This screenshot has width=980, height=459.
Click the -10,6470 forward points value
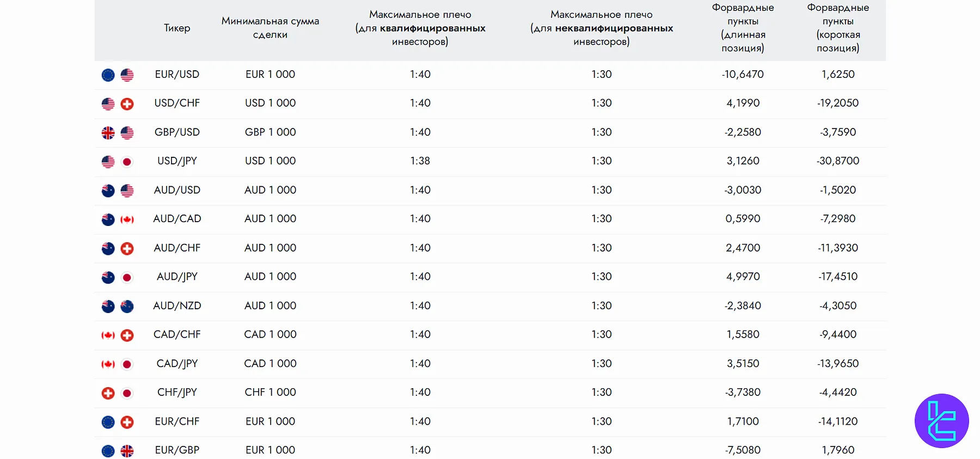click(743, 74)
